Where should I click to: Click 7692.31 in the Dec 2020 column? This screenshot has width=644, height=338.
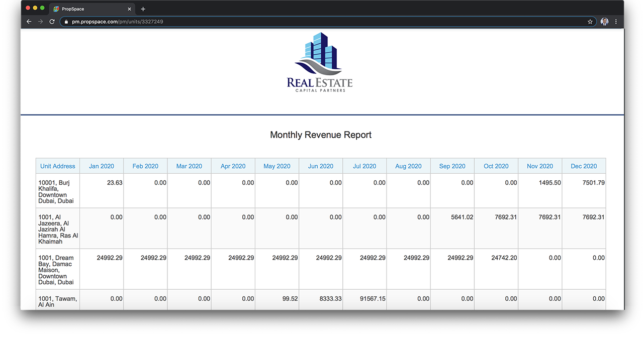[x=584, y=229]
